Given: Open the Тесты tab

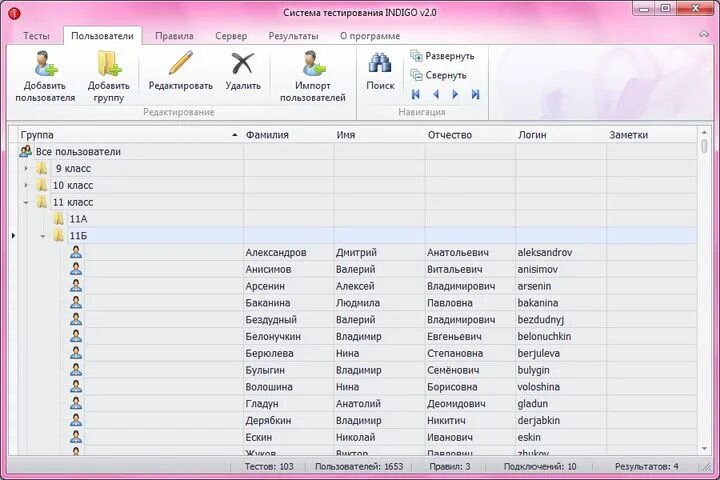Looking at the screenshot, I should pyautogui.click(x=36, y=36).
